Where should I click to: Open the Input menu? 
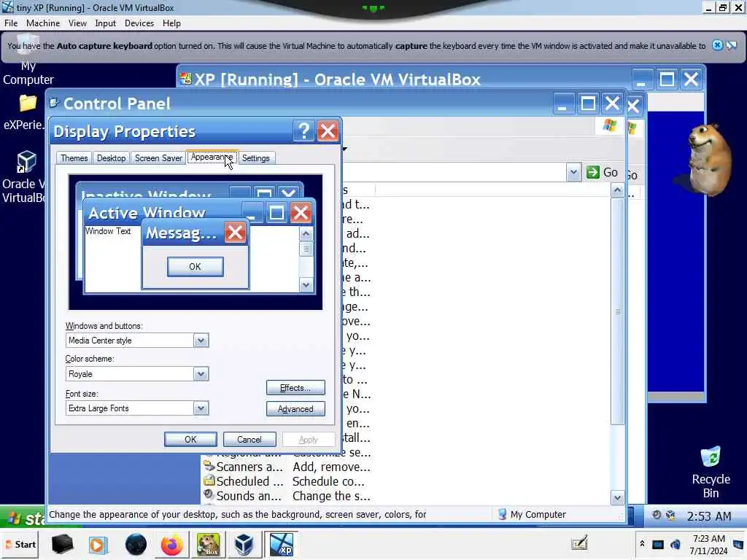tap(105, 23)
